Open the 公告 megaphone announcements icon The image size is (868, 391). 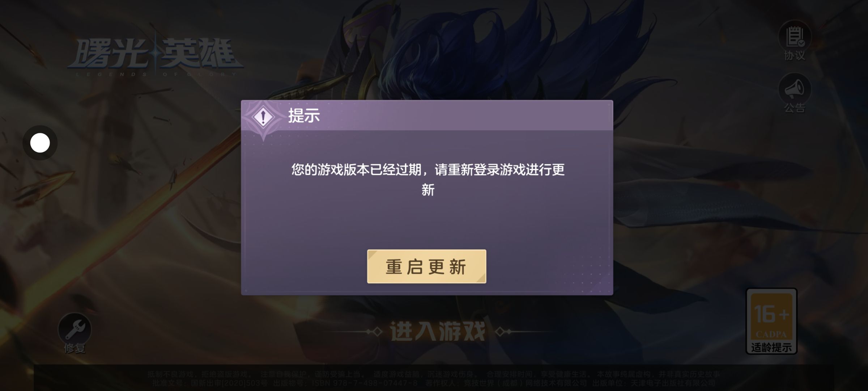[x=795, y=89]
